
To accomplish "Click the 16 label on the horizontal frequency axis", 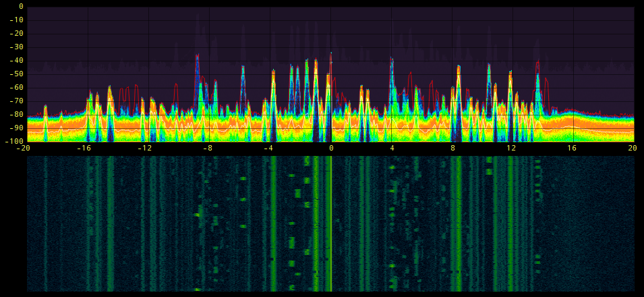I will coord(572,148).
